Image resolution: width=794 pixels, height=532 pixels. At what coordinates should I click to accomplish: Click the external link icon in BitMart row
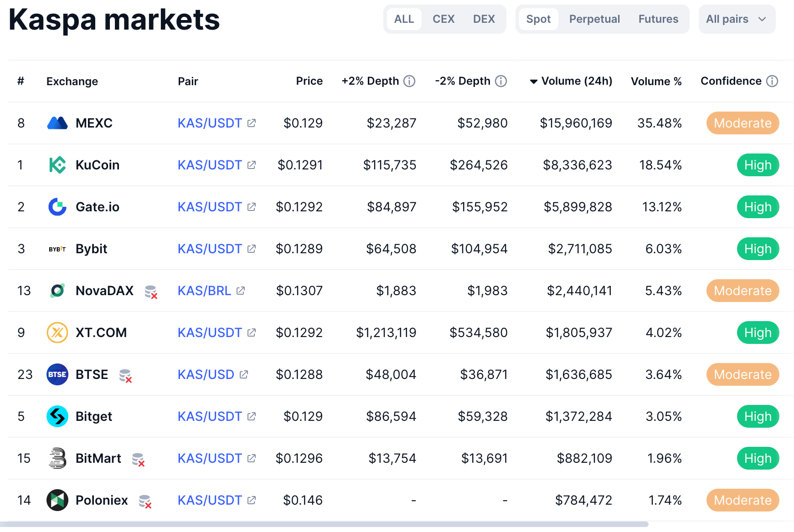tap(252, 458)
